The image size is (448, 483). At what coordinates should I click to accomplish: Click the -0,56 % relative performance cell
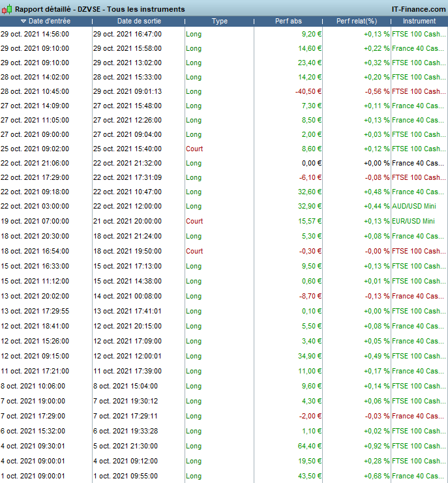pos(378,91)
